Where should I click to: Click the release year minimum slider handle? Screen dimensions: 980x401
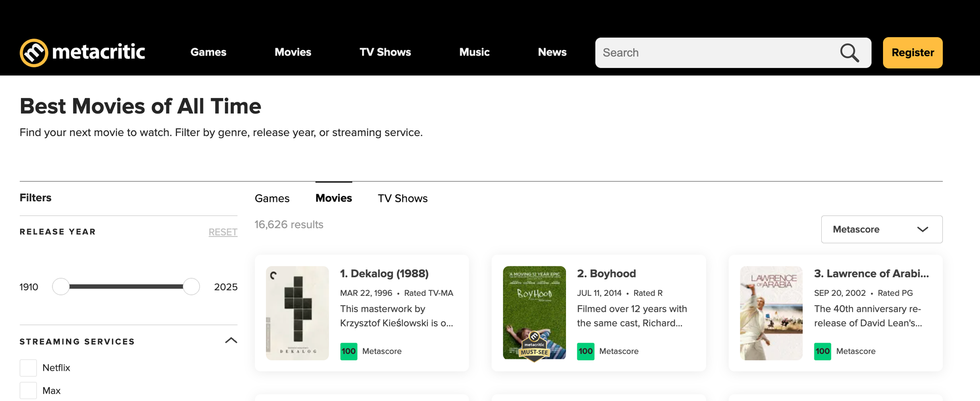[61, 286]
